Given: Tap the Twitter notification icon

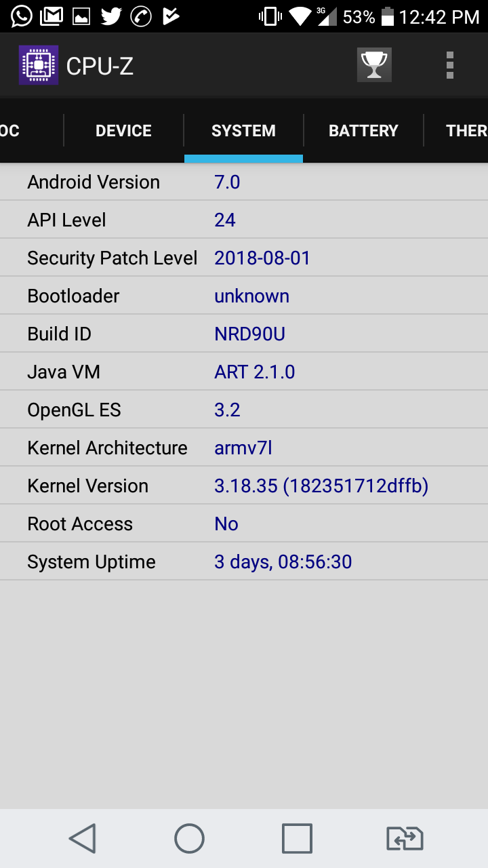Looking at the screenshot, I should coord(111,16).
